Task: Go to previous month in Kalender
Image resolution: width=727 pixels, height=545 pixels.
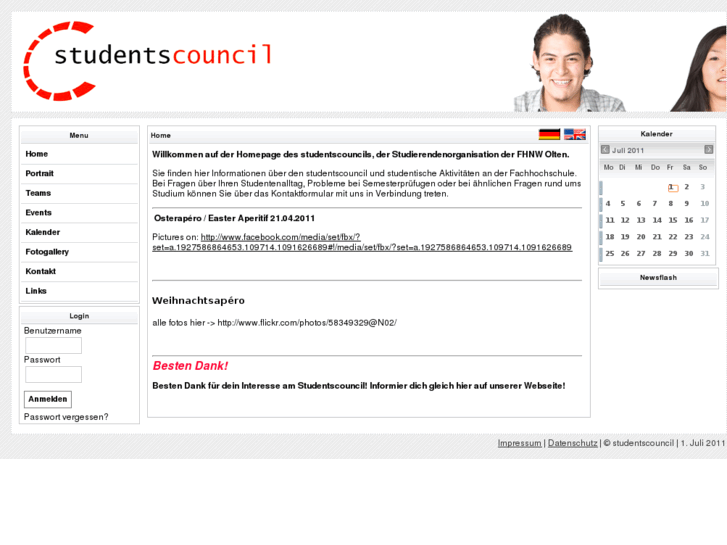Action: tap(605, 149)
